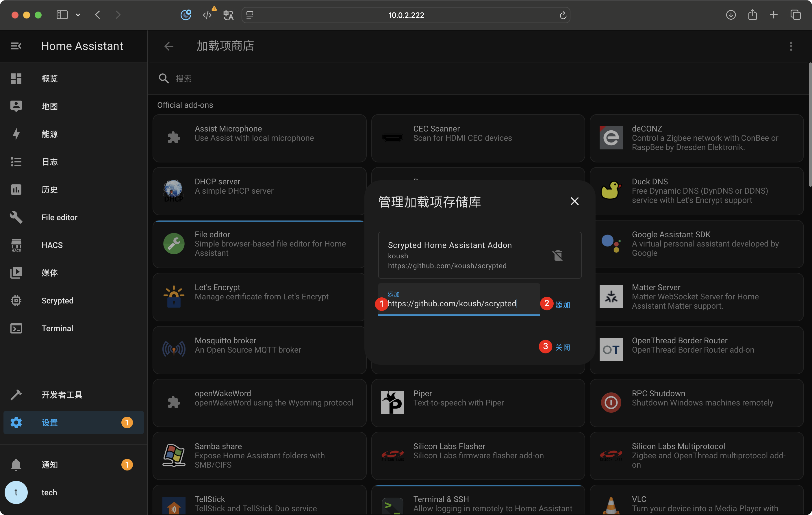The image size is (812, 515).
Task: Click the koush author text
Action: [x=398, y=256]
